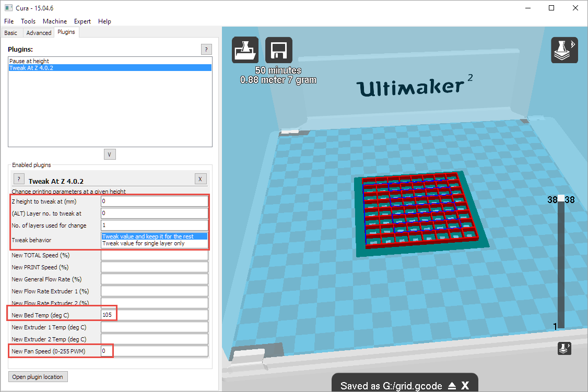Switch to the Advanced tab
The image size is (588, 392).
(x=39, y=33)
